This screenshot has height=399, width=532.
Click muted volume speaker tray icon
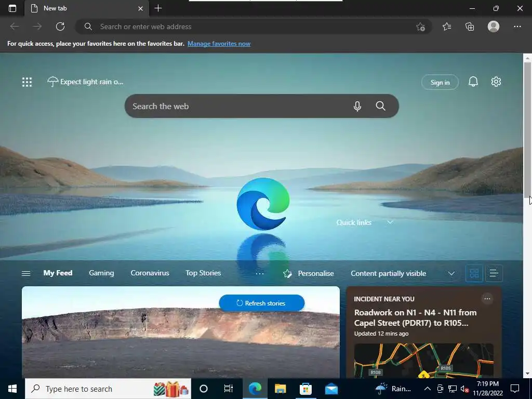coord(464,389)
